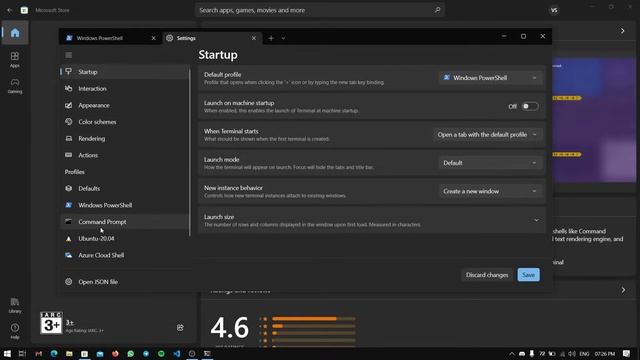Open the New instance behavior dropdown
The width and height of the screenshot is (640, 360).
coord(491,191)
